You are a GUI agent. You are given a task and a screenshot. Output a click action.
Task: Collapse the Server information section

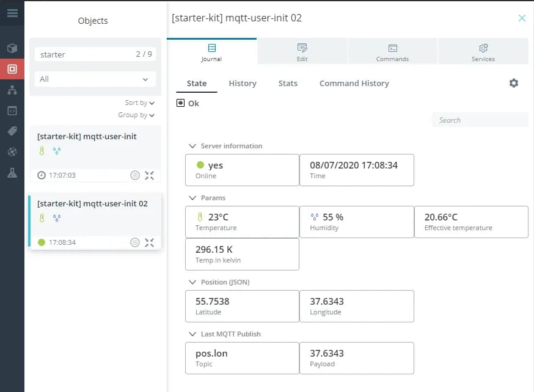[x=193, y=146]
